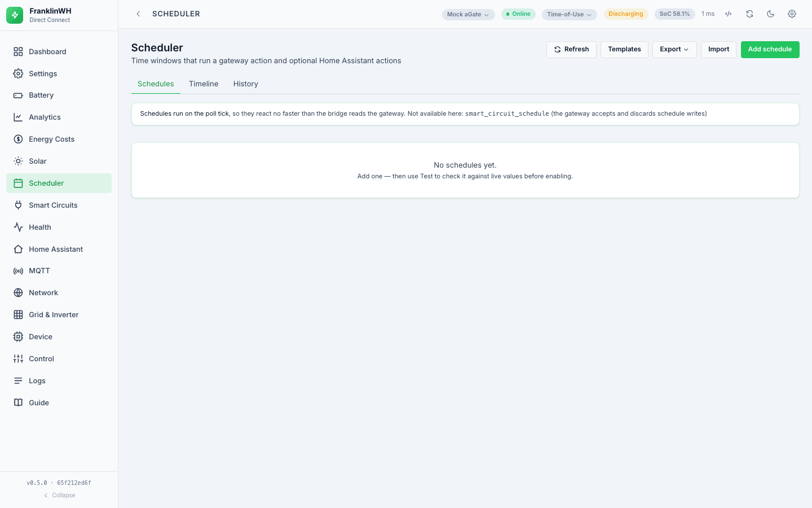Click the Settings gear icon in sidebar

pos(18,73)
